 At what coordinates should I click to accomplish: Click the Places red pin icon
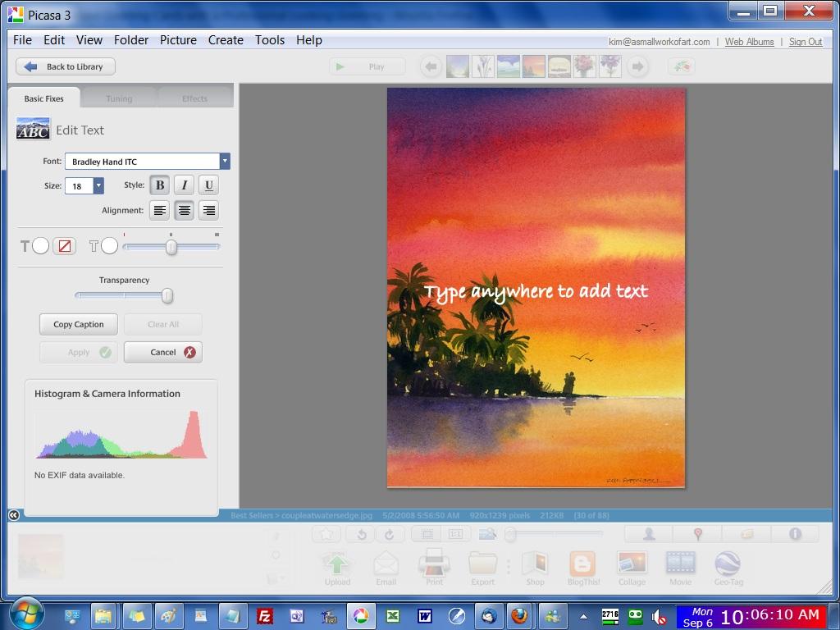pyautogui.click(x=697, y=533)
